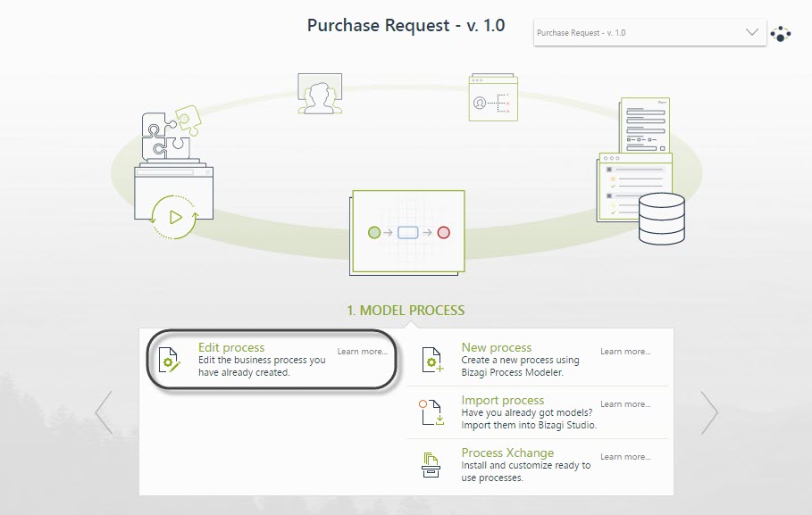Viewport: 812px width, 515px height.
Task: Open the New process option
Action: click(x=497, y=347)
